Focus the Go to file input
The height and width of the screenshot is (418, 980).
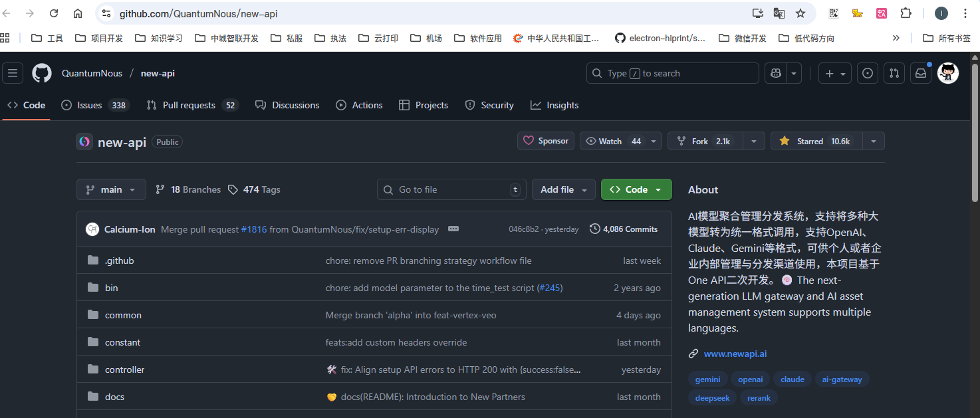[451, 189]
